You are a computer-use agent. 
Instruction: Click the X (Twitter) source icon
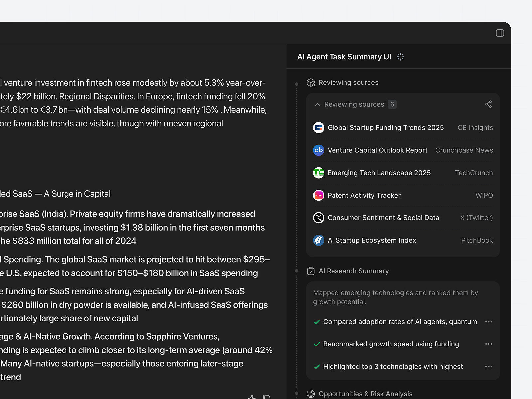[x=318, y=218]
